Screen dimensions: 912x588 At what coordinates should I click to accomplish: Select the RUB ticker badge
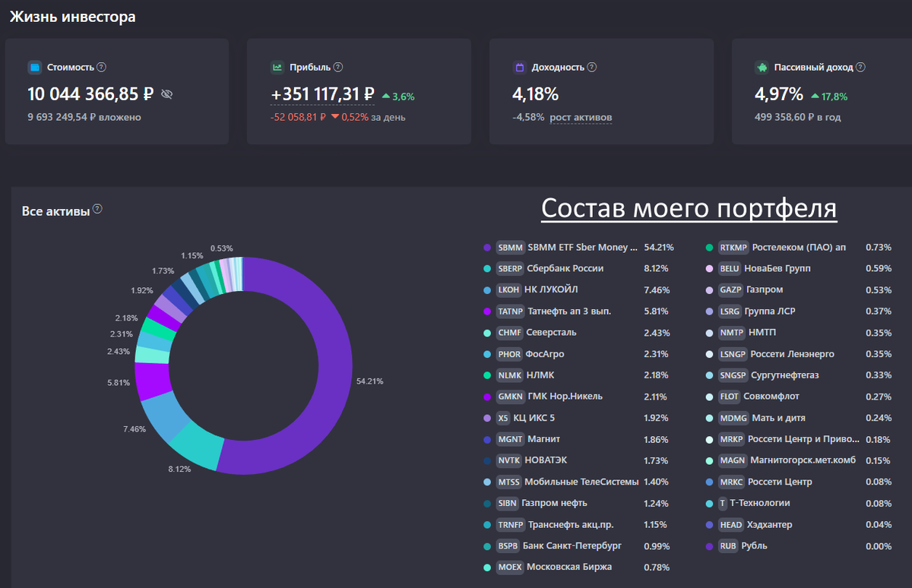point(728,545)
